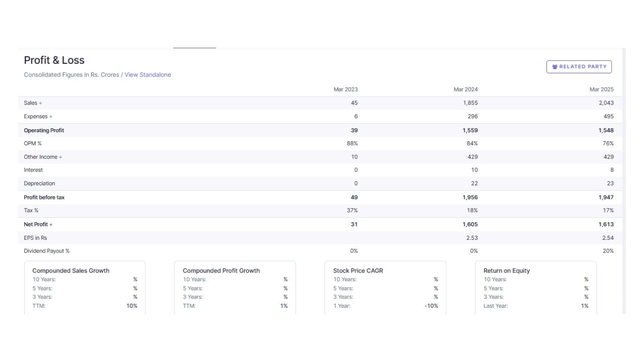Click Expenses value 296
Image resolution: width=644 pixels, height=362 pixels.
pyautogui.click(x=473, y=117)
